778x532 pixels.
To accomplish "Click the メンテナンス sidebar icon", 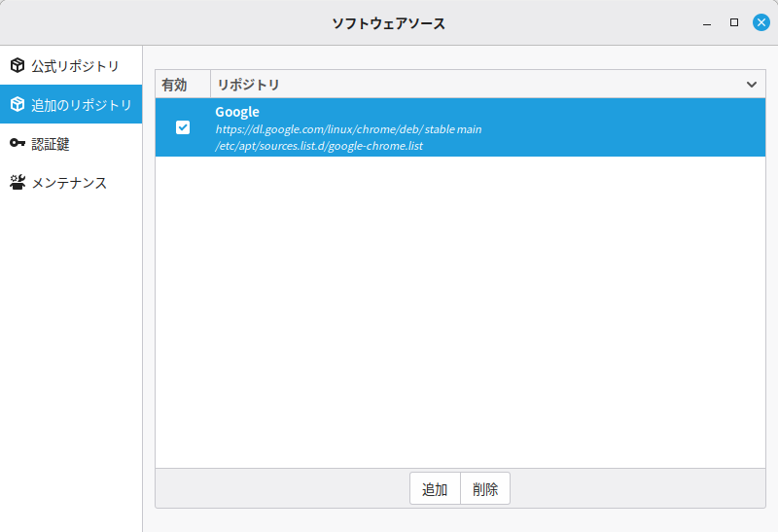I will point(18,183).
